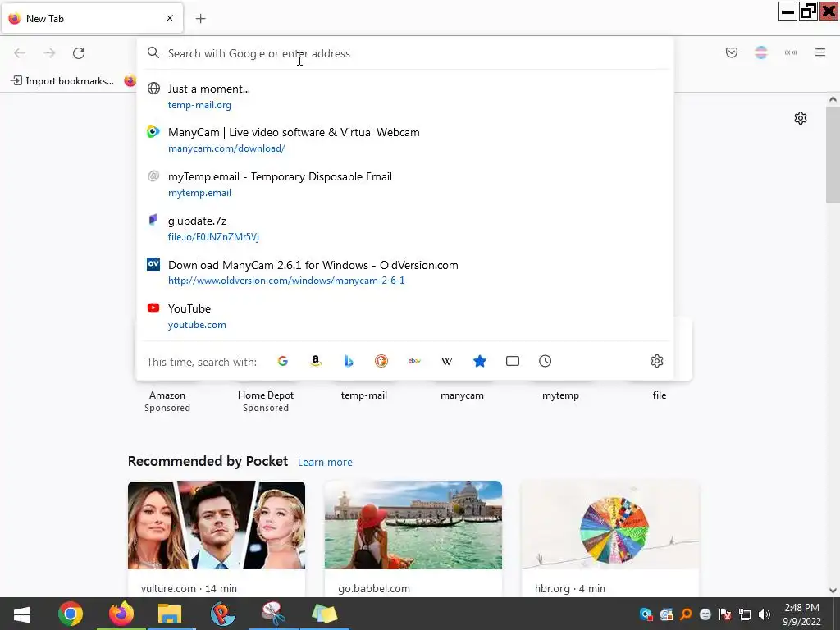Launch Google Chrome from taskbar

click(71, 614)
